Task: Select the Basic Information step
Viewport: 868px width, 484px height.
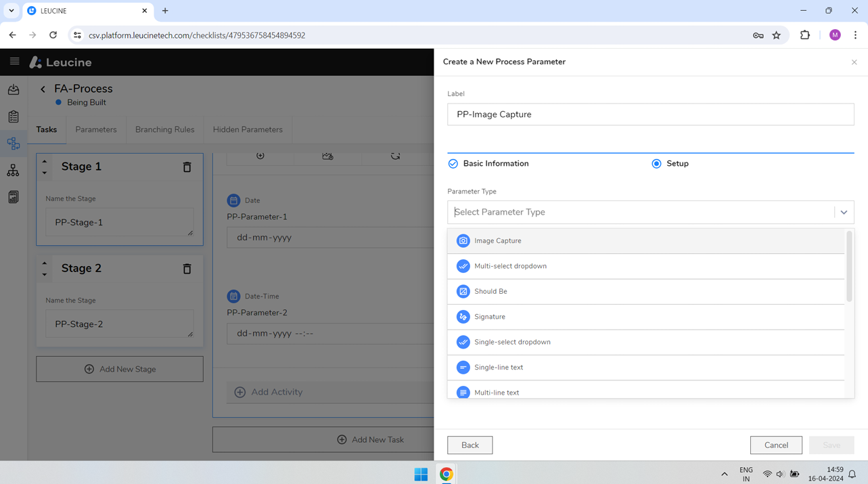Action: pos(488,164)
